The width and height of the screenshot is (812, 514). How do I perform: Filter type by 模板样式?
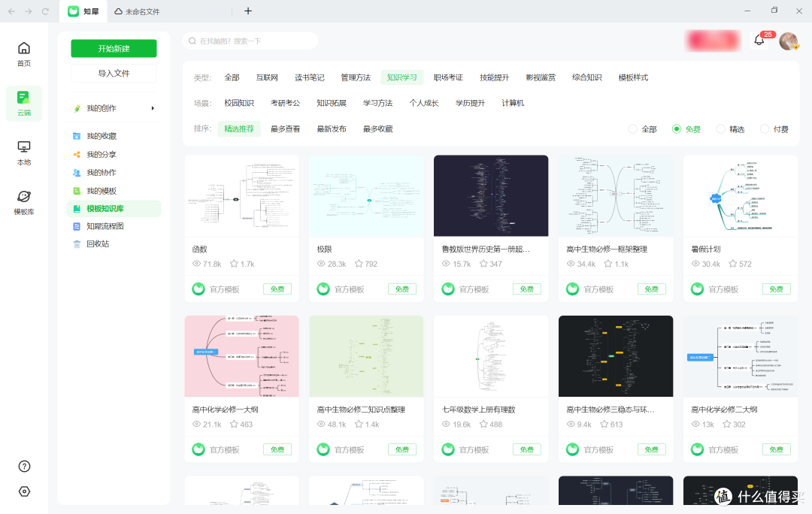tap(633, 77)
